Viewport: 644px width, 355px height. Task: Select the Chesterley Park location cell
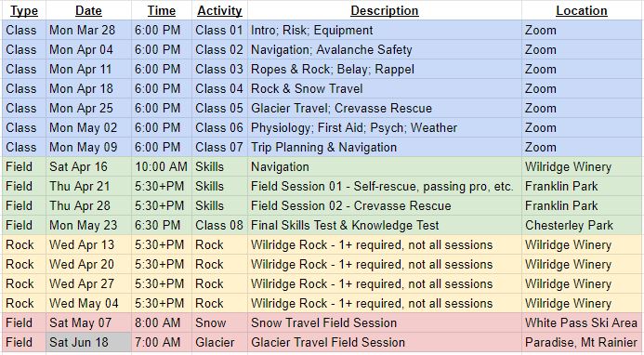click(581, 226)
